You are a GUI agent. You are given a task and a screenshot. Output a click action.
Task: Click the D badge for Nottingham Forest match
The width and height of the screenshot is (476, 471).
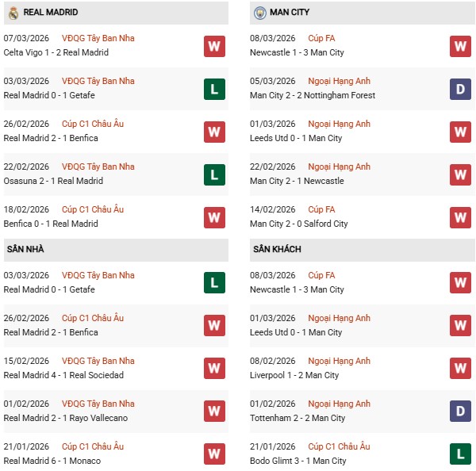pos(461,89)
